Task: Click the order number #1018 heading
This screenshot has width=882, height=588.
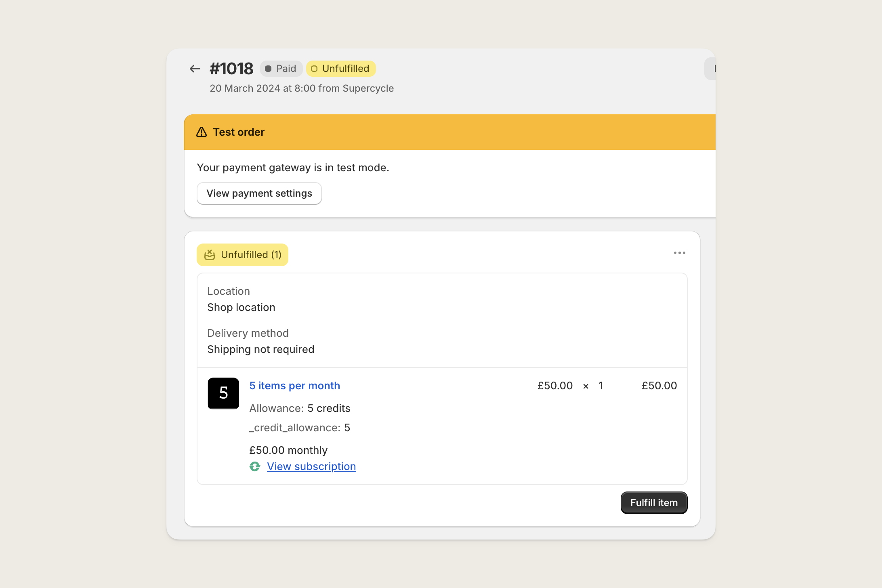Action: (x=231, y=69)
